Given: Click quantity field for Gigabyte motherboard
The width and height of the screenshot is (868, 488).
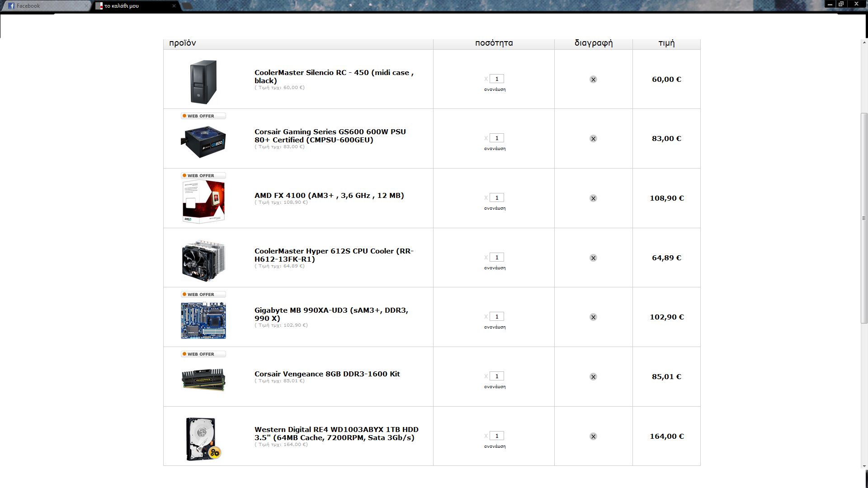Looking at the screenshot, I should [497, 316].
